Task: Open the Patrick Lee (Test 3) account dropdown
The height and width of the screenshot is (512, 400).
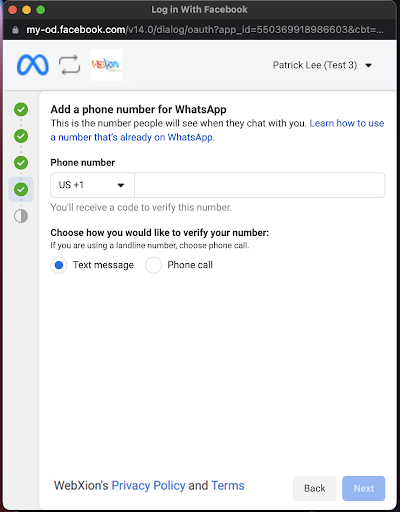Action: point(322,65)
